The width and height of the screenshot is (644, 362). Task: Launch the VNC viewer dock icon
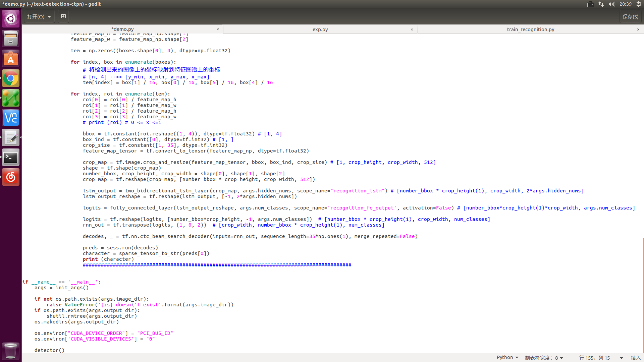pyautogui.click(x=11, y=118)
